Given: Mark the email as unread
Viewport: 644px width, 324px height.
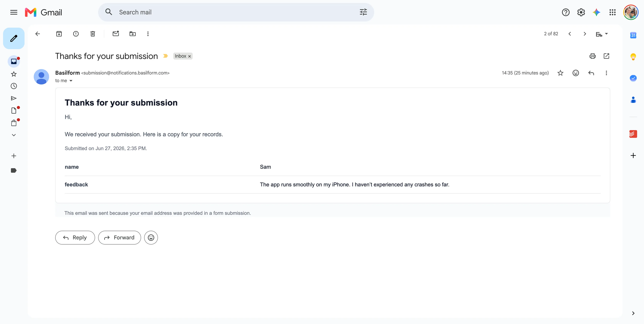Looking at the screenshot, I should coord(116,34).
